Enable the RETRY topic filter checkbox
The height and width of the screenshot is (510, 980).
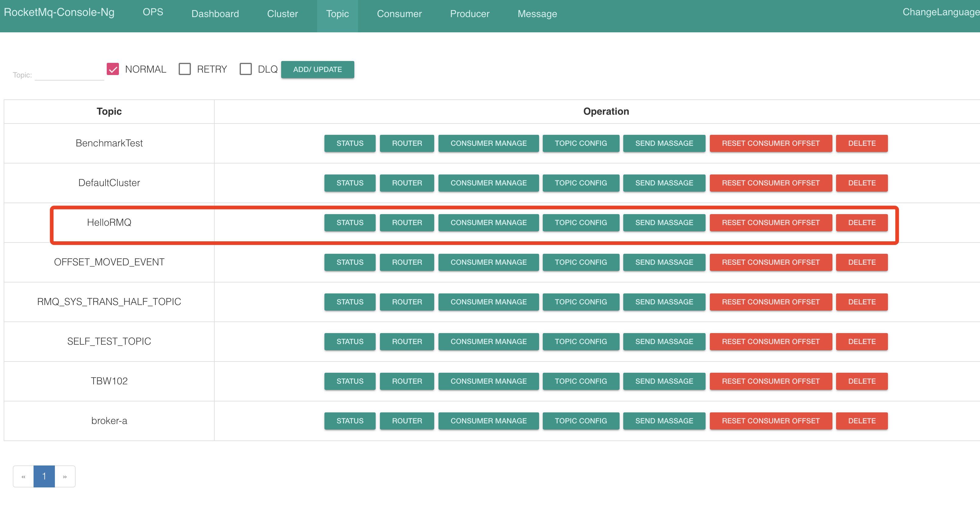(184, 69)
